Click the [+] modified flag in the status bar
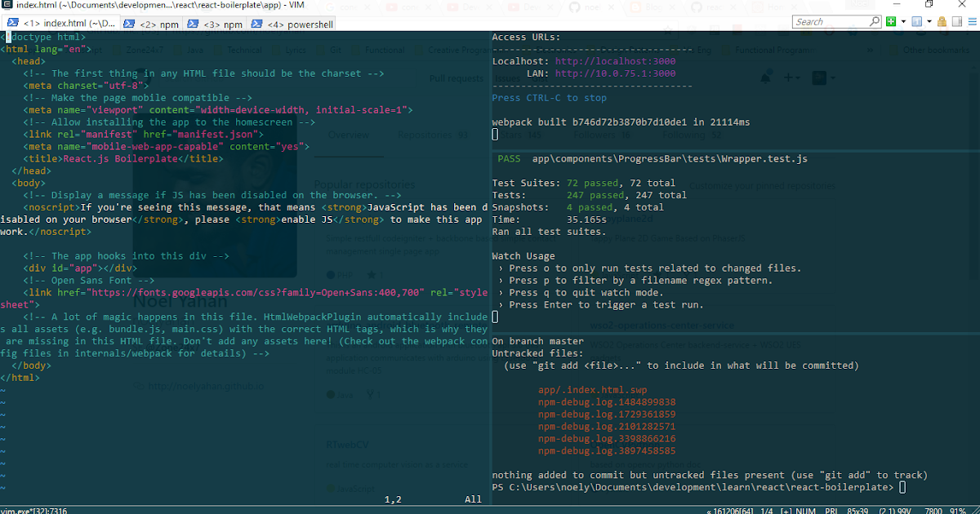The image size is (980, 514). click(786, 510)
